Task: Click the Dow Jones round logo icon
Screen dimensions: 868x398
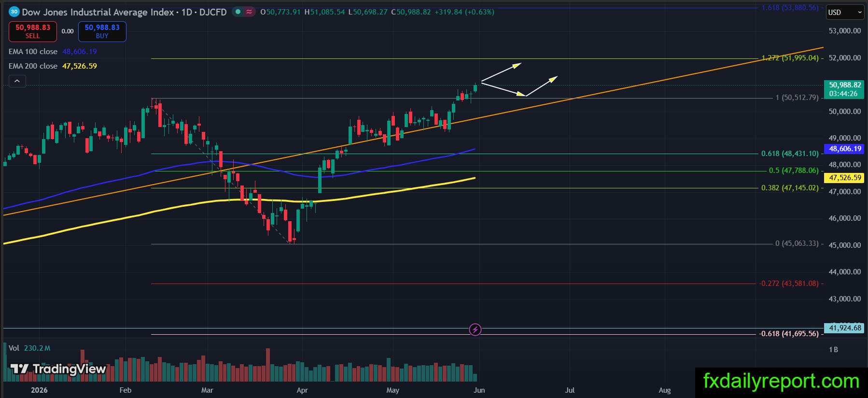Action: coord(14,12)
